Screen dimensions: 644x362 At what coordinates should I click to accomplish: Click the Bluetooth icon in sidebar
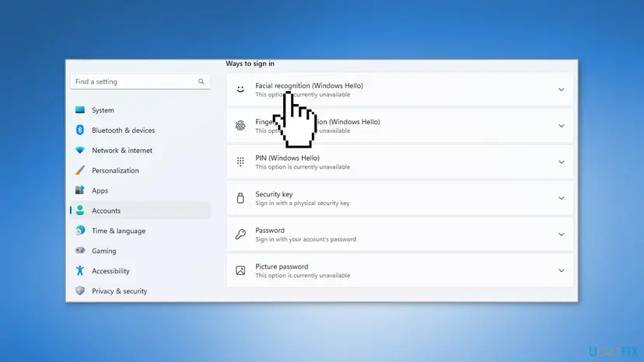(80, 130)
